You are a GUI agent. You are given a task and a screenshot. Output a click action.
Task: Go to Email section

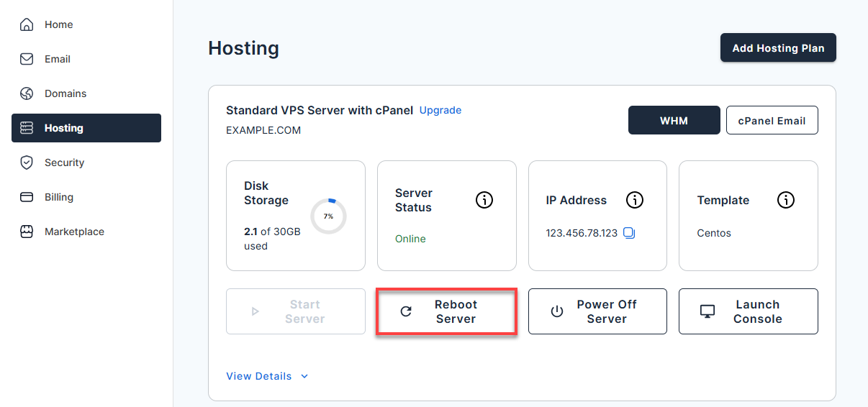point(86,59)
